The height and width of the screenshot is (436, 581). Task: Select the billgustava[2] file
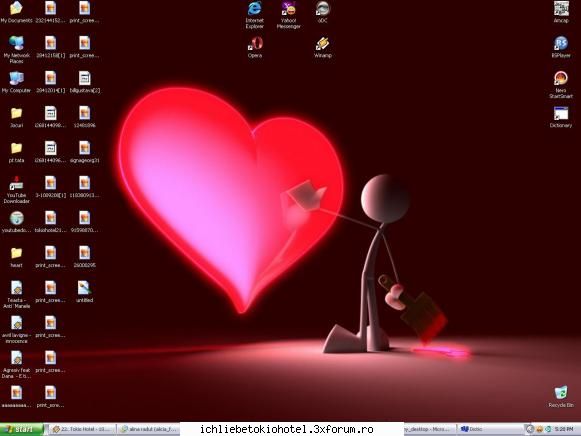[x=84, y=82]
